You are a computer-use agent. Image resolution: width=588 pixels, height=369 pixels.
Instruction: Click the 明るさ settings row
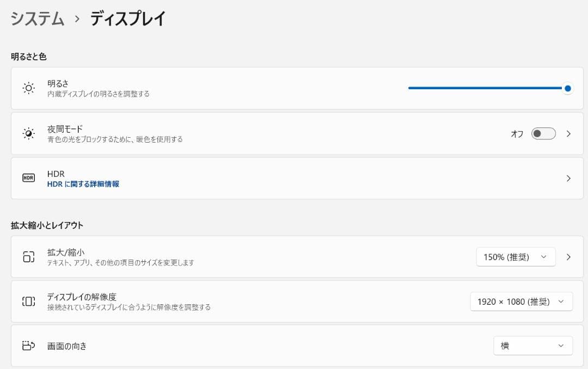218,88
